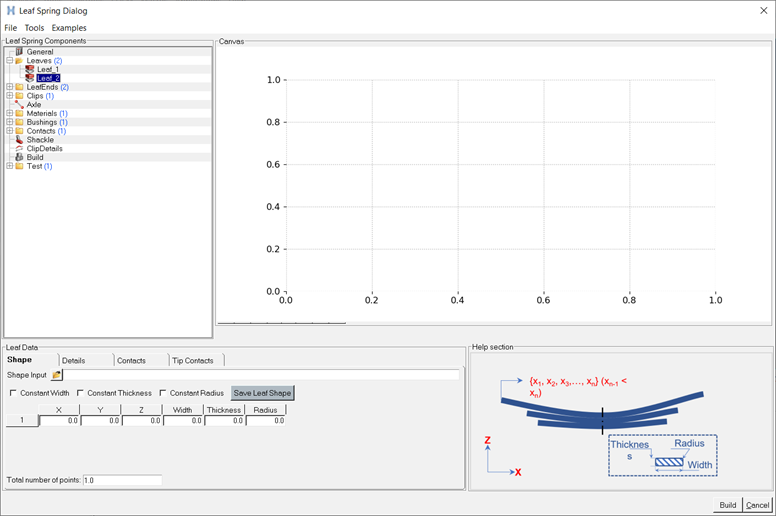The width and height of the screenshot is (776, 516).
Task: Click the Build icon in component tree
Action: pyautogui.click(x=19, y=158)
